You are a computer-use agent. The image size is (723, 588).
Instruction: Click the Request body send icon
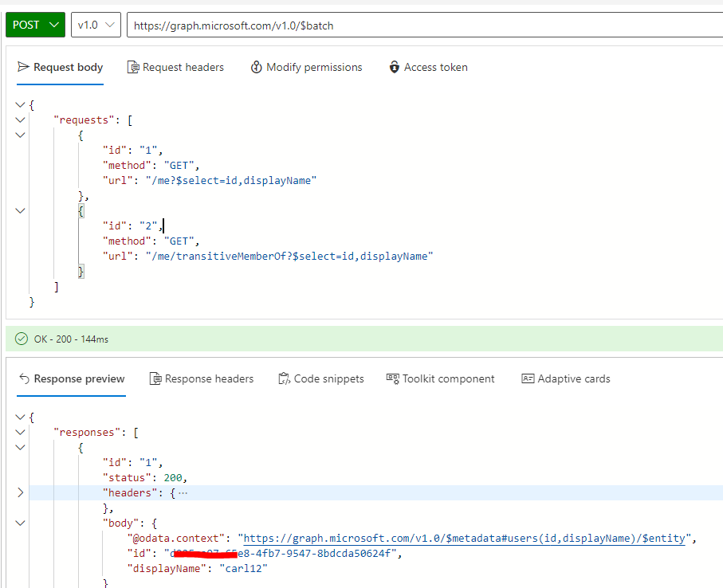tap(23, 67)
